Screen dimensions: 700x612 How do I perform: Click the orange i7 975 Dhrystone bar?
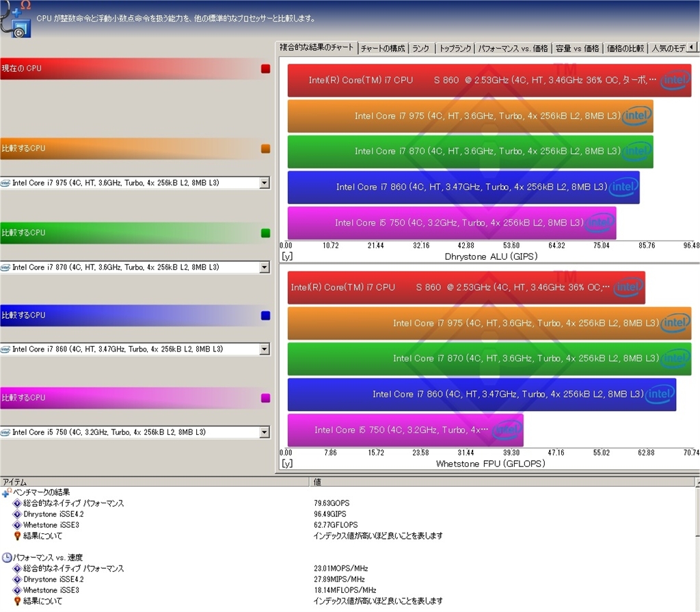[x=470, y=116]
